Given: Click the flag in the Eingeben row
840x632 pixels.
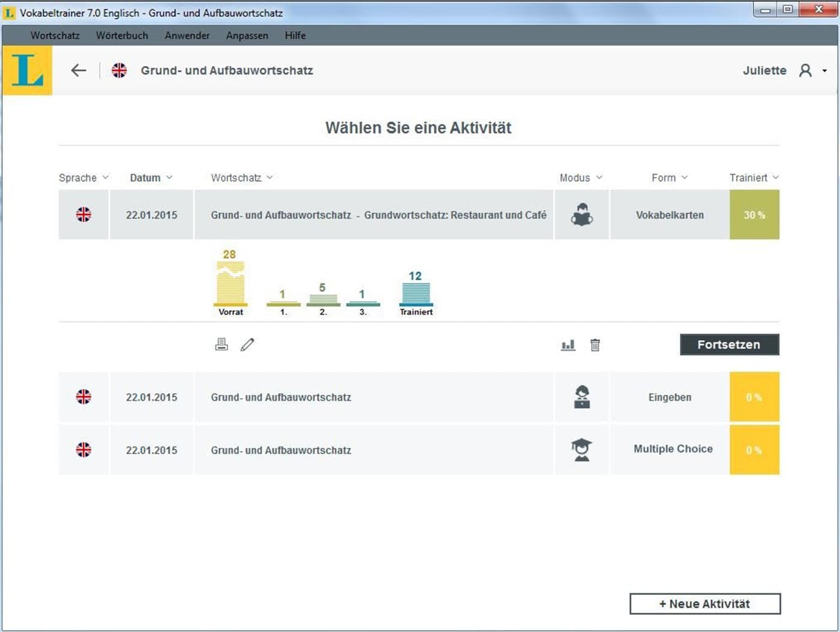Looking at the screenshot, I should point(83,397).
